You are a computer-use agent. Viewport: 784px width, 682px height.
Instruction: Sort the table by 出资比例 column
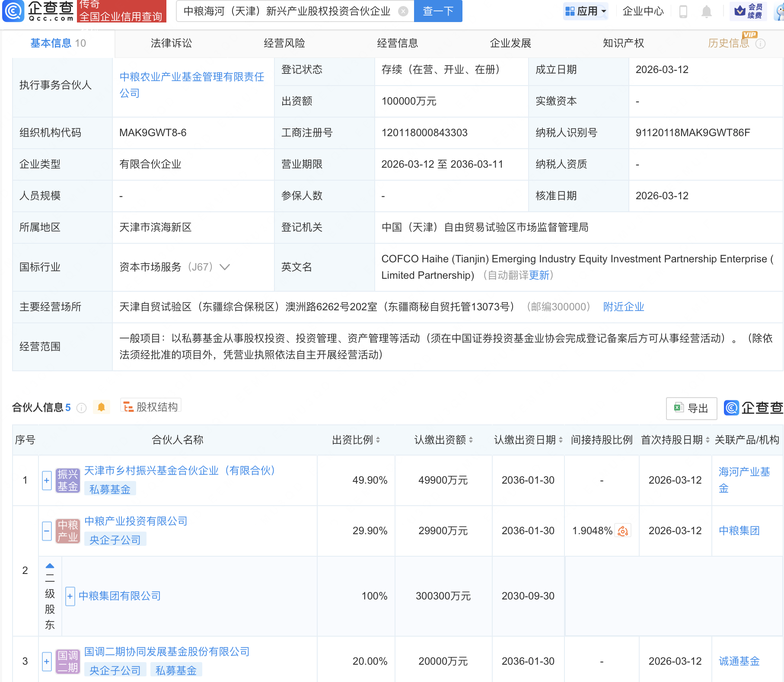pyautogui.click(x=379, y=440)
